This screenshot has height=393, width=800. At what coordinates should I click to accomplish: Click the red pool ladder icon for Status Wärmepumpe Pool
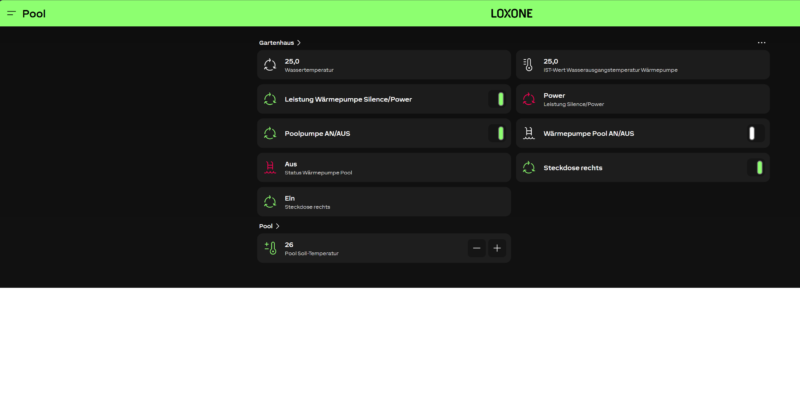click(x=270, y=167)
